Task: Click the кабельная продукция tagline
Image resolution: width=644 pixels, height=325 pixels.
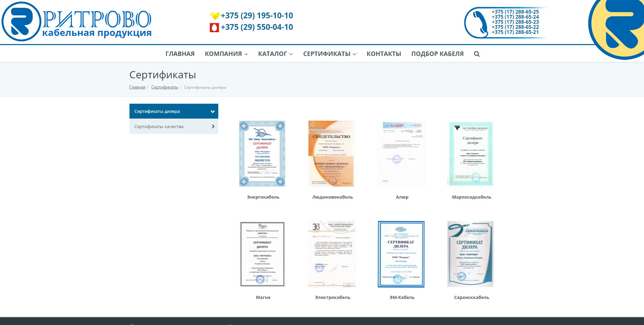Action: click(x=97, y=33)
